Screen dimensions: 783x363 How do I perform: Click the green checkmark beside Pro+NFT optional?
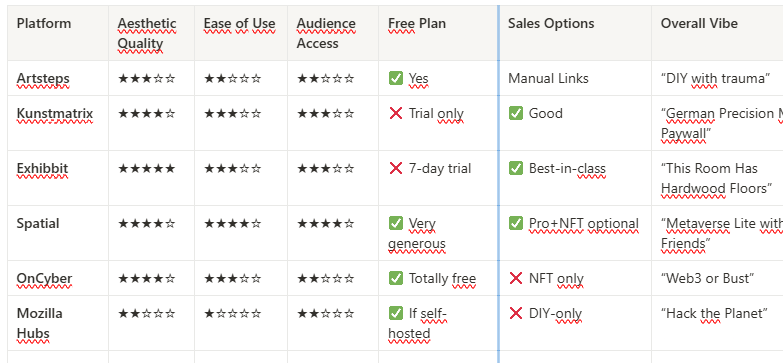click(x=516, y=223)
